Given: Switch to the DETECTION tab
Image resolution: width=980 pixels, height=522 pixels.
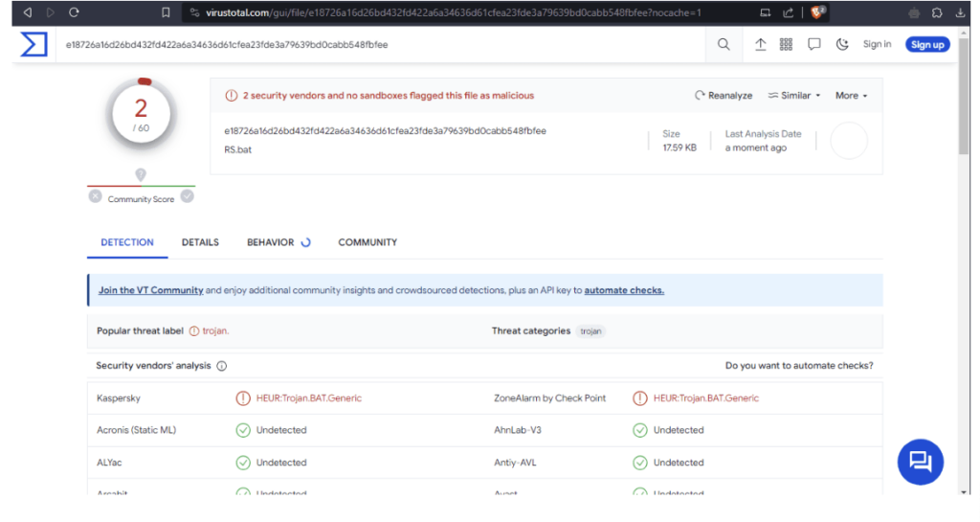Looking at the screenshot, I should (127, 242).
